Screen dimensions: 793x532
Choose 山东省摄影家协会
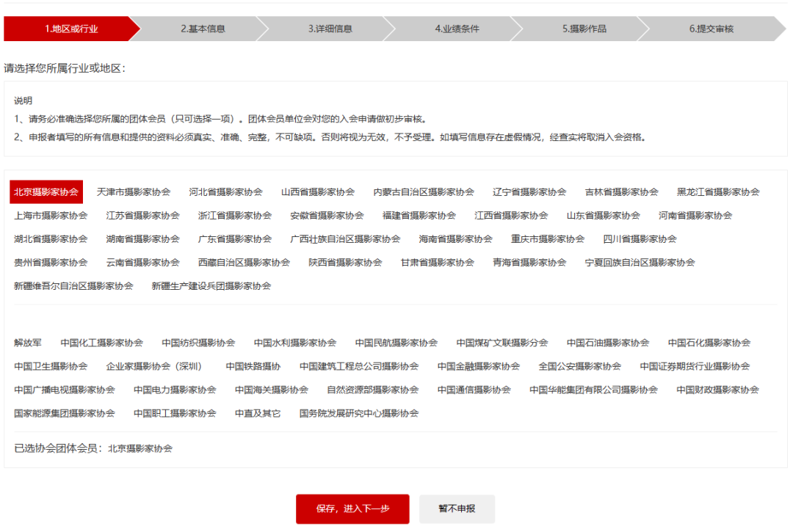tap(603, 216)
